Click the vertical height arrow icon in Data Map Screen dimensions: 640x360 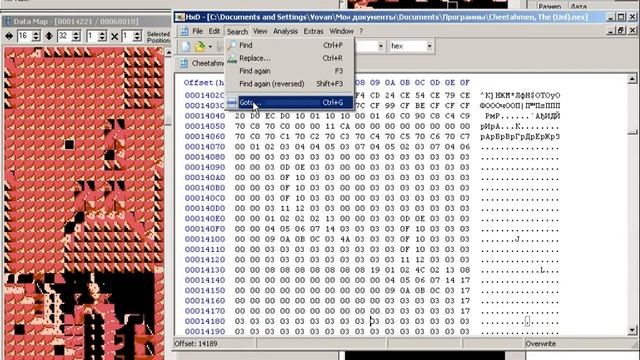tap(49, 36)
